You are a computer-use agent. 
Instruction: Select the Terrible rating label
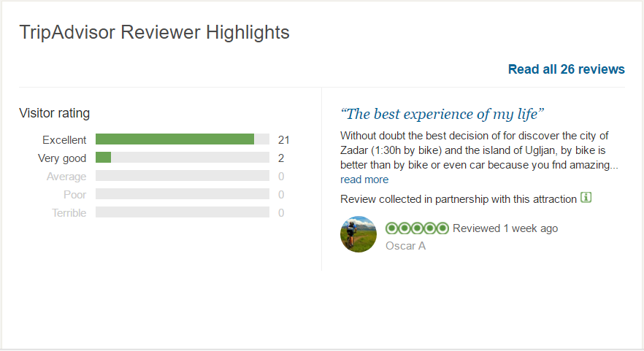coord(69,213)
